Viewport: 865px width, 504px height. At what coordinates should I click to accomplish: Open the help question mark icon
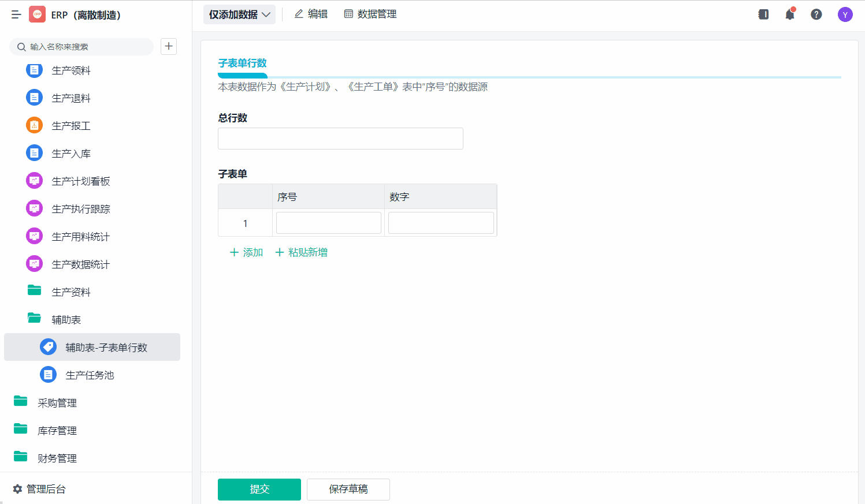[x=816, y=14]
